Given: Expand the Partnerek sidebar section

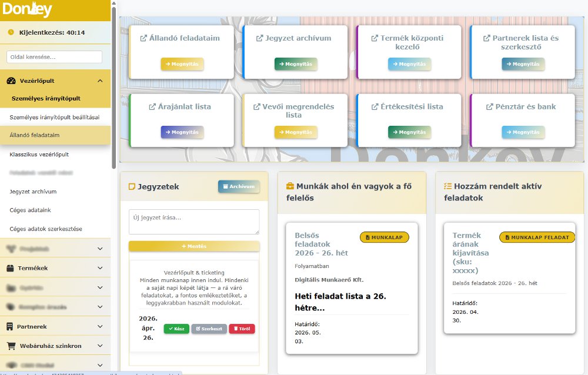Looking at the screenshot, I should point(100,326).
